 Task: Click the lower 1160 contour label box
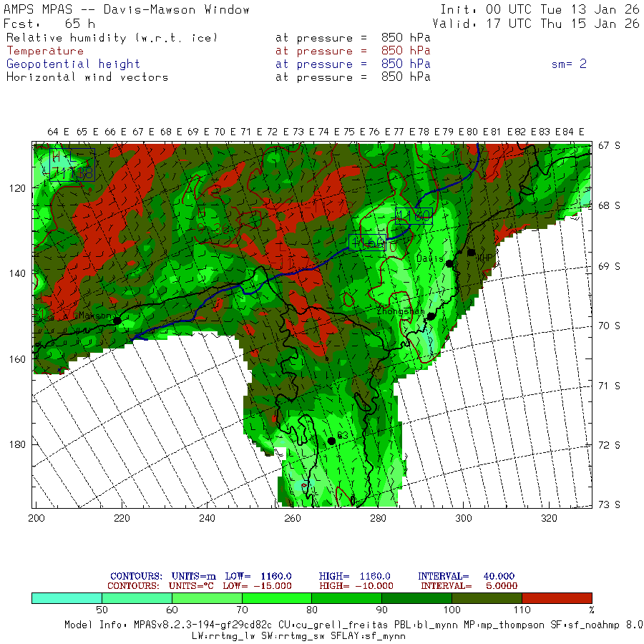coord(367,243)
